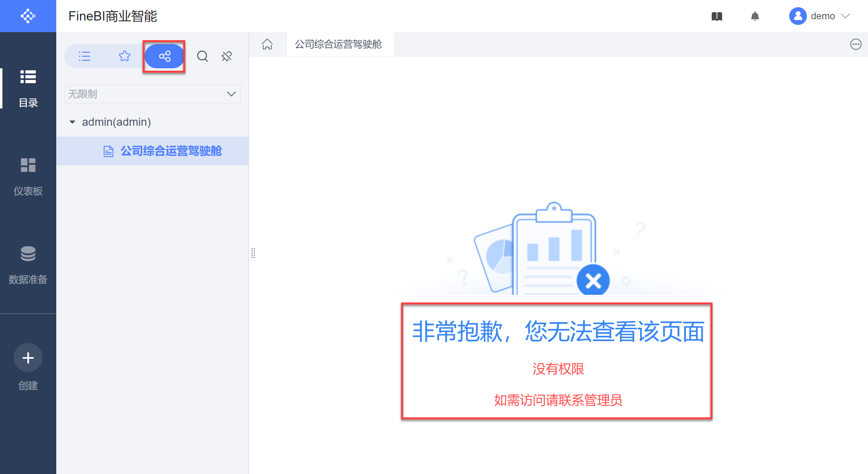This screenshot has height=474, width=868.
Task: Open search with the magnifier icon
Action: point(202,56)
